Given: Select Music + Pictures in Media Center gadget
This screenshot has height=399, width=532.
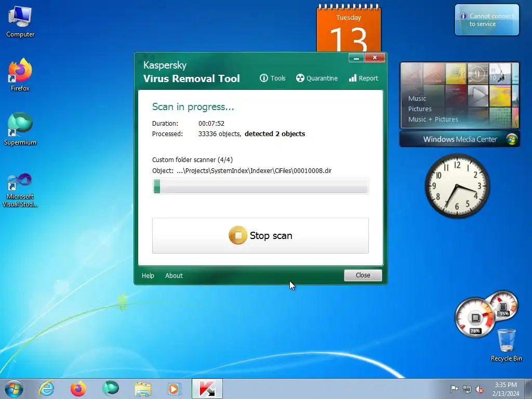Looking at the screenshot, I should (x=433, y=119).
